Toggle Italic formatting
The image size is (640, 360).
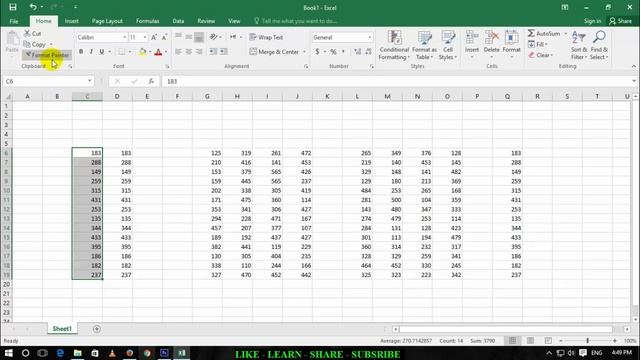(91, 51)
